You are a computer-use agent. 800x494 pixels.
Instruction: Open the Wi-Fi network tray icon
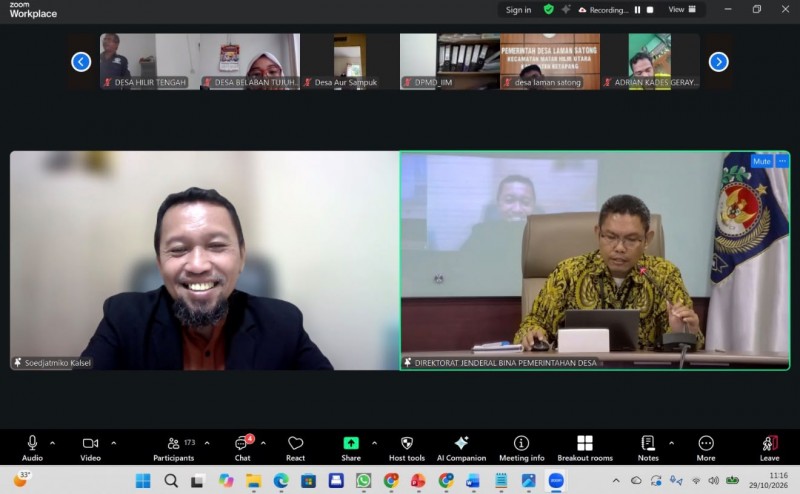pos(696,481)
